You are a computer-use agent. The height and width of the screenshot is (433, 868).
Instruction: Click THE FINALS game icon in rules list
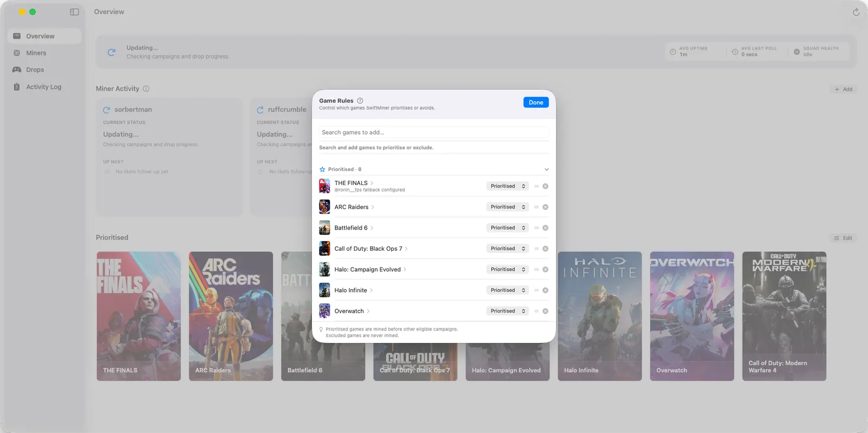(324, 186)
